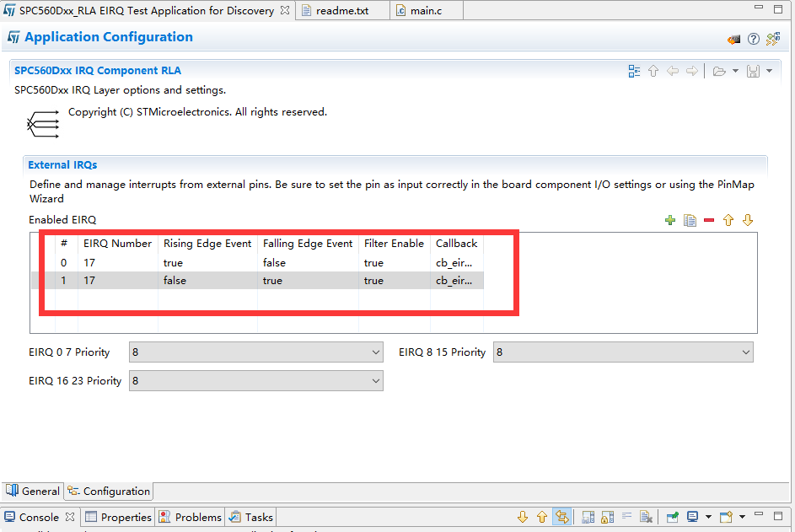Maximize the console panel
The width and height of the screenshot is (795, 532).
(778, 516)
